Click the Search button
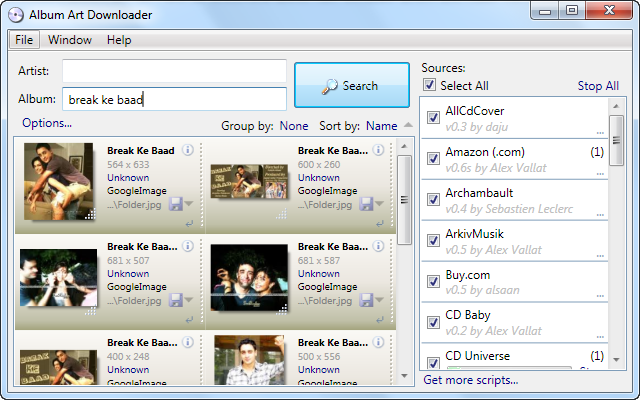This screenshot has height=400, width=640. 352,85
